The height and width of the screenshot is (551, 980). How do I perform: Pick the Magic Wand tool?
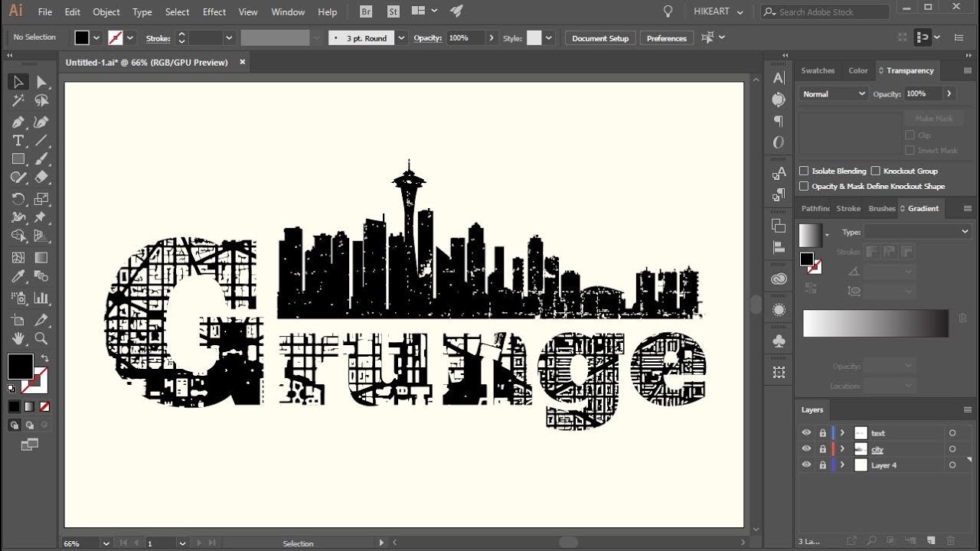[18, 101]
